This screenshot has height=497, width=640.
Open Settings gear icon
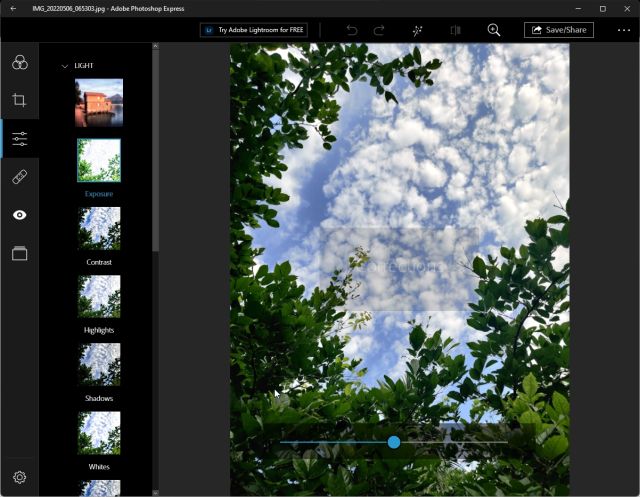coord(19,477)
